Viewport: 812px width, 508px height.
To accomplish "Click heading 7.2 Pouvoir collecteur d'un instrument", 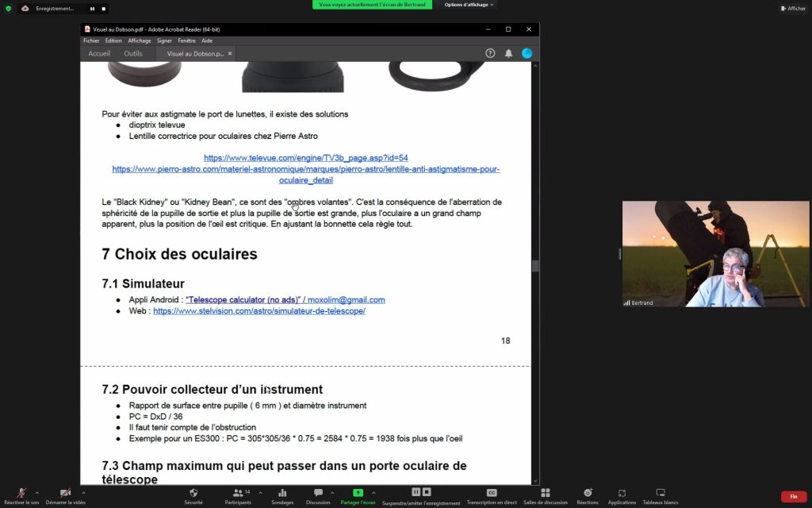I will click(213, 389).
